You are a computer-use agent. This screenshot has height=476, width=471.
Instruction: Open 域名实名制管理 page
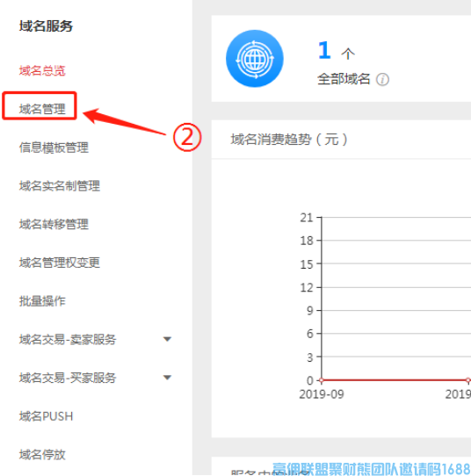(60, 186)
